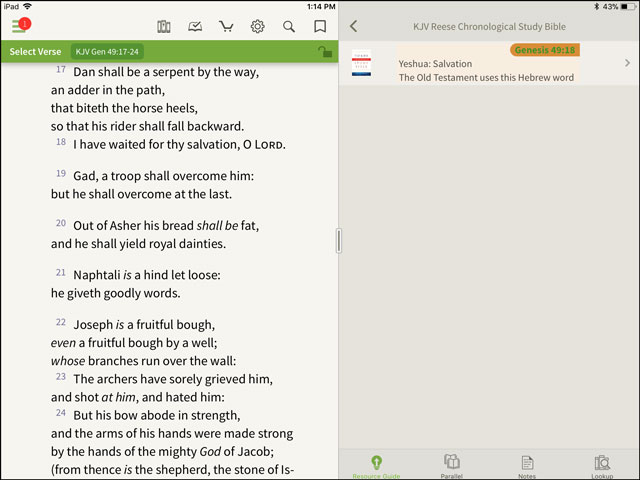Tap verse number 22
This screenshot has width=640, height=480.
61,322
